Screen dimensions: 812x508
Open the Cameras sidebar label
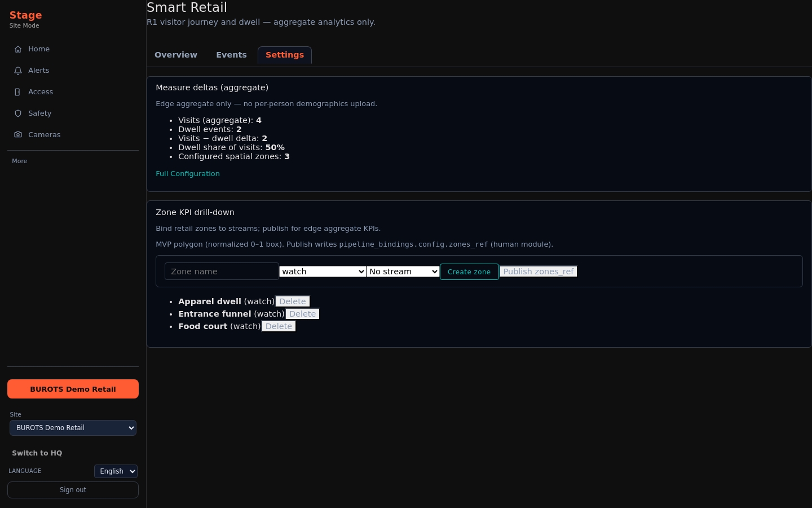point(45,135)
